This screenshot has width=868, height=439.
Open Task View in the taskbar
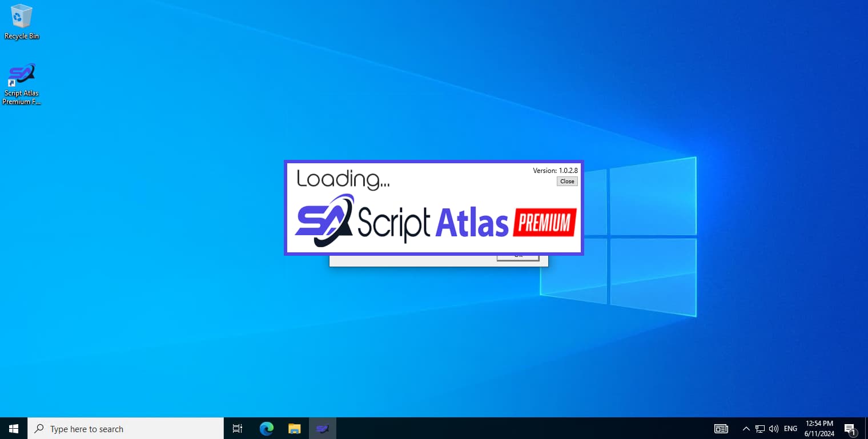[x=238, y=428]
